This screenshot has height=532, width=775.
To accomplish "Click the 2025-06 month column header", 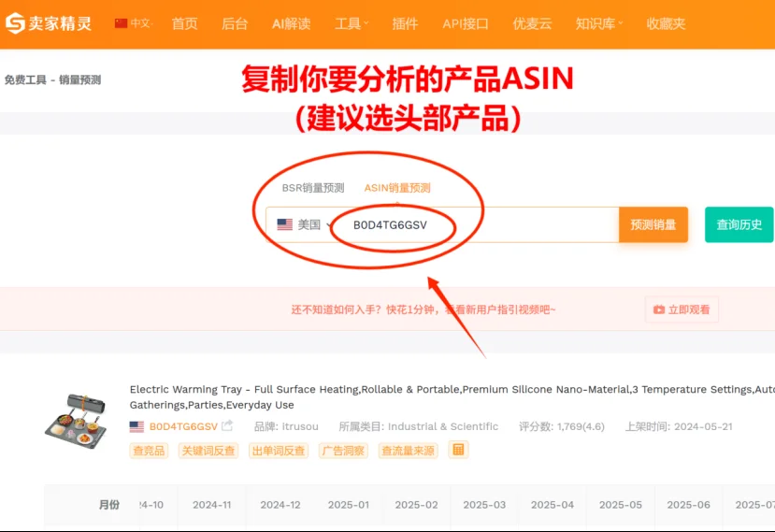I will (x=688, y=505).
